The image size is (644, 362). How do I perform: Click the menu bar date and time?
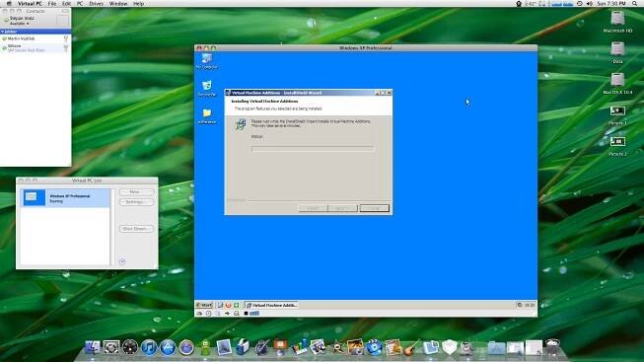point(611,4)
